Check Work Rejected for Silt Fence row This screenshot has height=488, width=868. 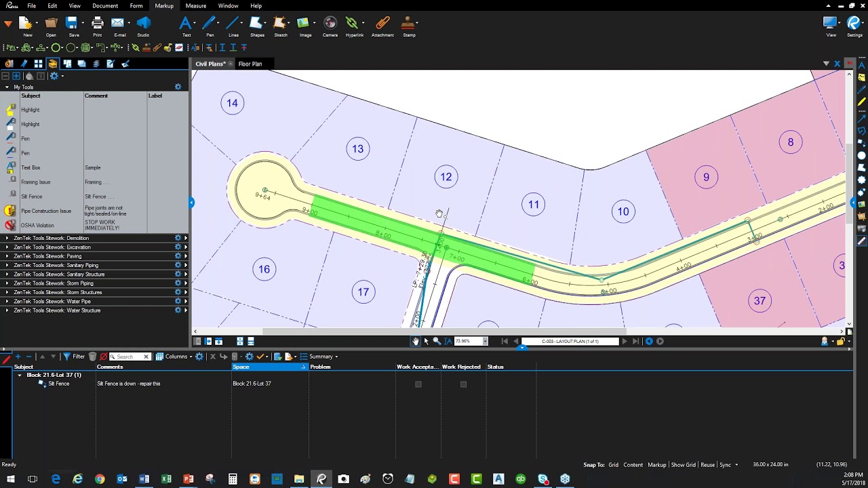pyautogui.click(x=463, y=384)
